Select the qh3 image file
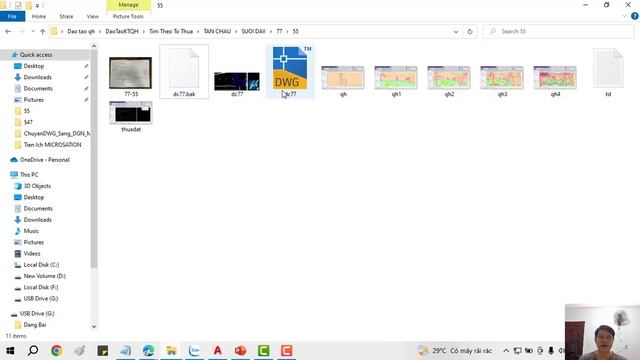640x360 pixels. coord(502,78)
